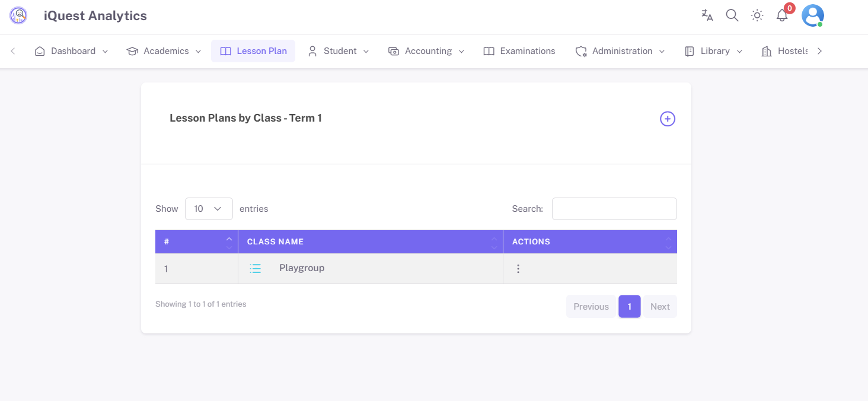Open the three-dot actions menu for Playgroup
This screenshot has height=401, width=868.
518,269
